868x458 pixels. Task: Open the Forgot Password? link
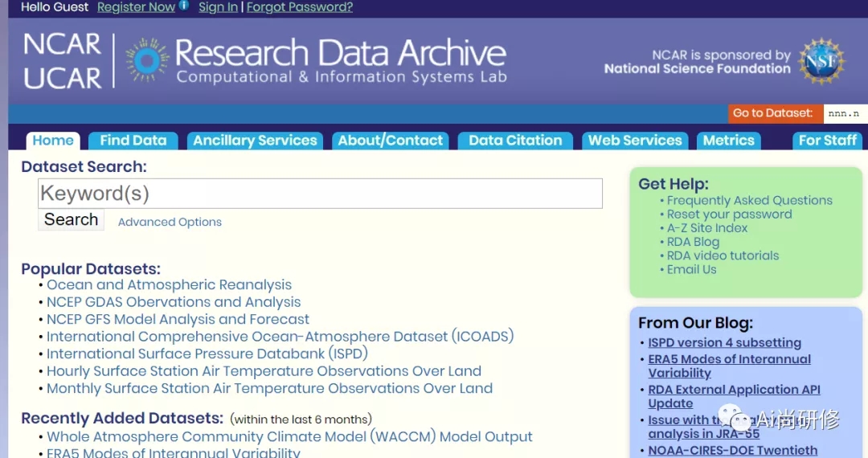(300, 7)
